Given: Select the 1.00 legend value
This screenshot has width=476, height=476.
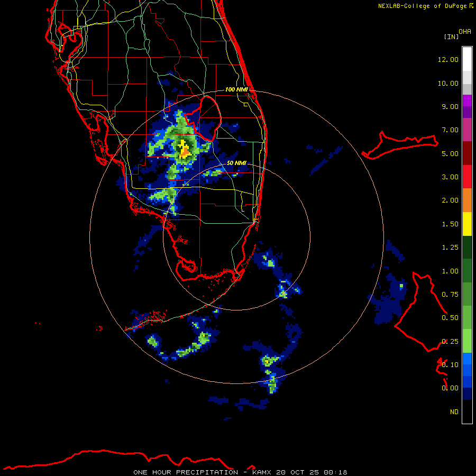Looking at the screenshot, I should click(450, 271).
